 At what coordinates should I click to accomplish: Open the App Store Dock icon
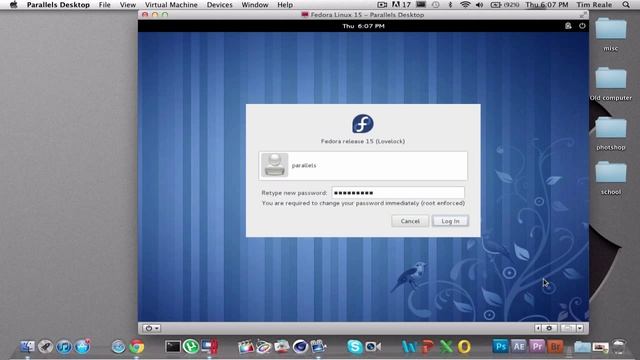(x=82, y=347)
